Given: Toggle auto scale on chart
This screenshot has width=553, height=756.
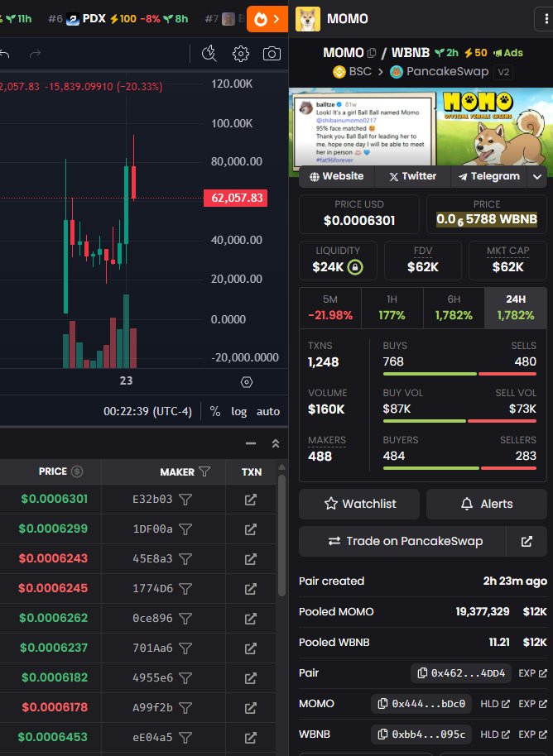Looking at the screenshot, I should click(268, 411).
